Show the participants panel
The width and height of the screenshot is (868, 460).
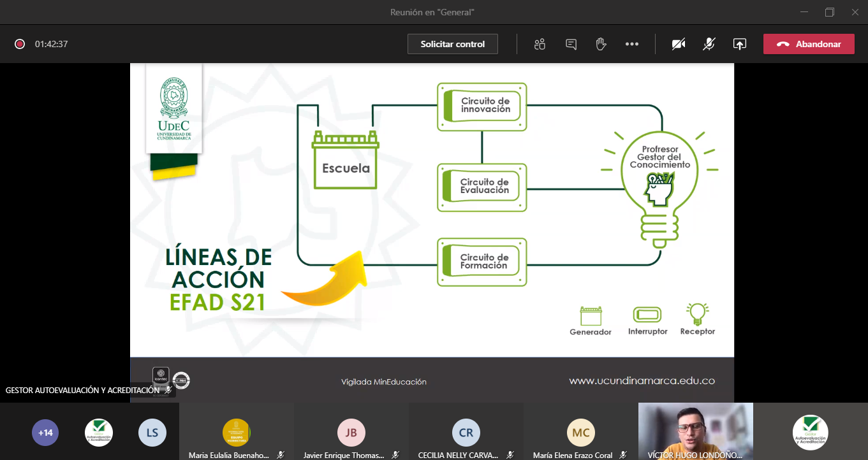click(x=540, y=44)
